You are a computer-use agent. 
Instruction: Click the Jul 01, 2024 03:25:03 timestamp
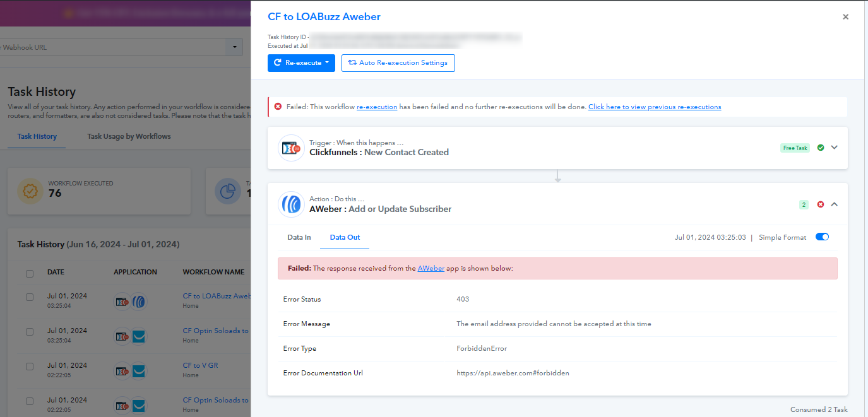710,237
